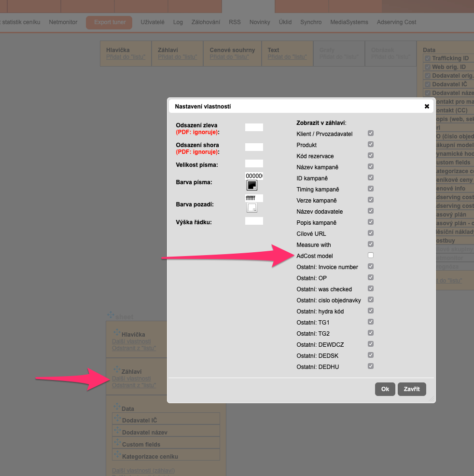Click the move handle icon beside Záhlaví
This screenshot has width=474, height=476.
116,370
